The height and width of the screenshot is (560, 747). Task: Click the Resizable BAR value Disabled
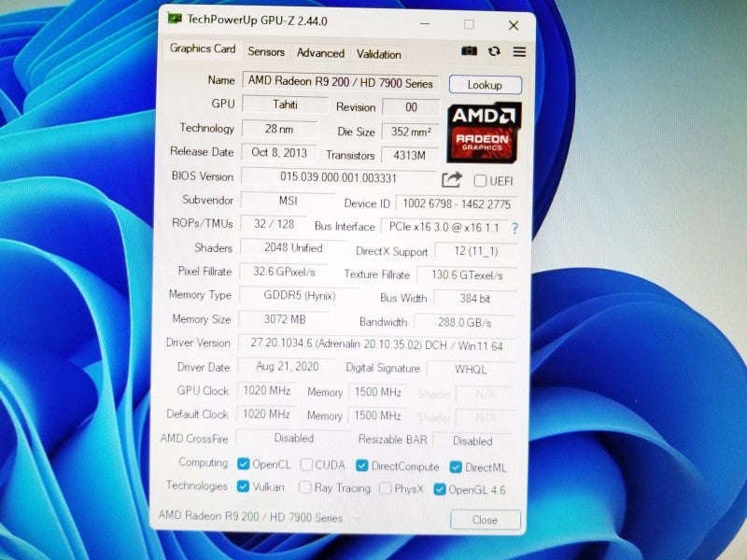(472, 441)
